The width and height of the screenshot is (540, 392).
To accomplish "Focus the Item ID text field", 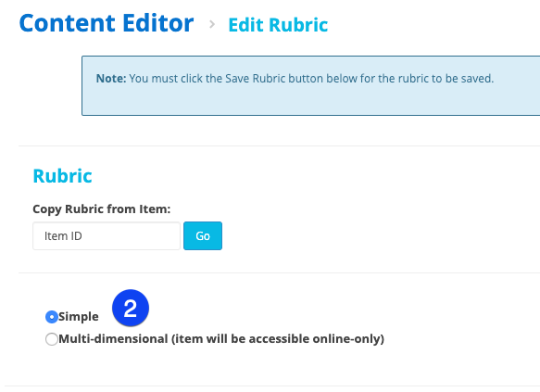I will click(x=107, y=236).
